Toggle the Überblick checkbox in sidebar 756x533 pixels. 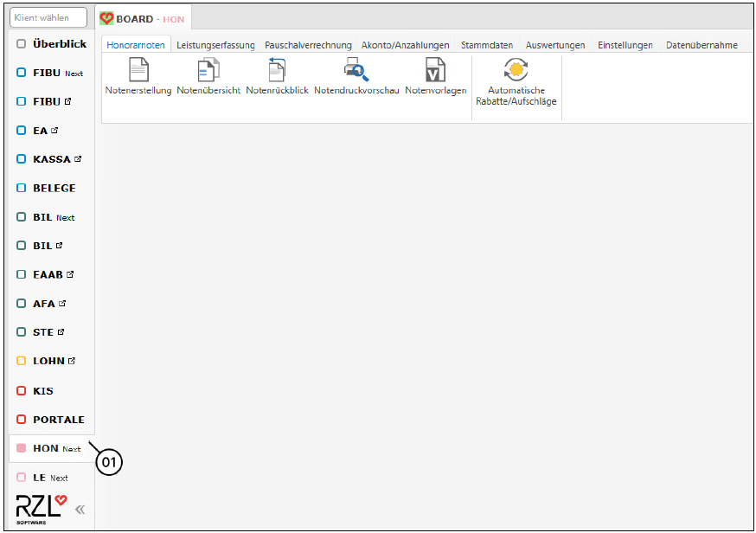click(x=22, y=44)
